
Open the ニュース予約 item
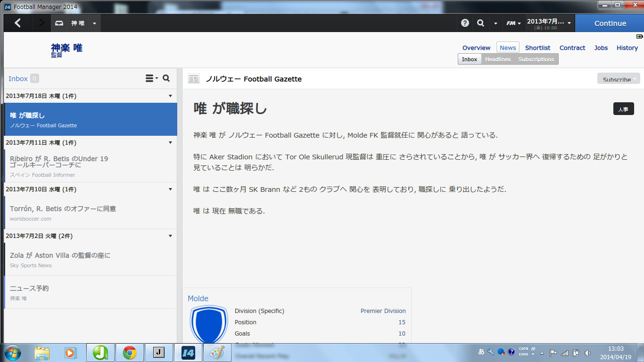point(91,292)
